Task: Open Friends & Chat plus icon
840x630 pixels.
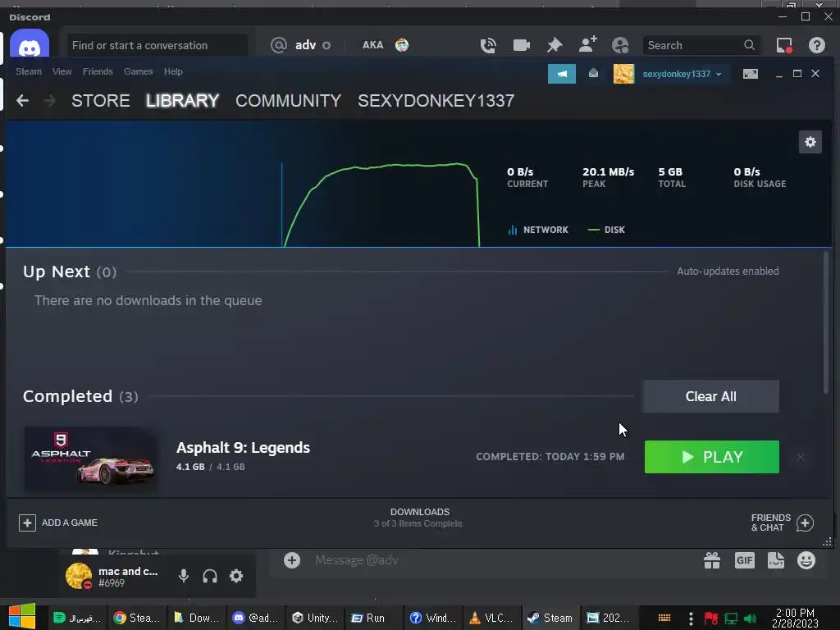Action: (x=805, y=523)
